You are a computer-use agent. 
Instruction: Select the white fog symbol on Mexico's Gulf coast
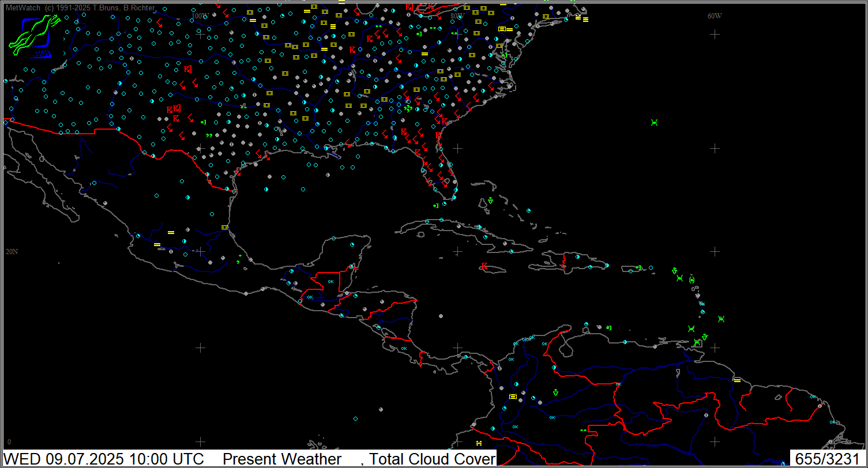pyautogui.click(x=225, y=228)
